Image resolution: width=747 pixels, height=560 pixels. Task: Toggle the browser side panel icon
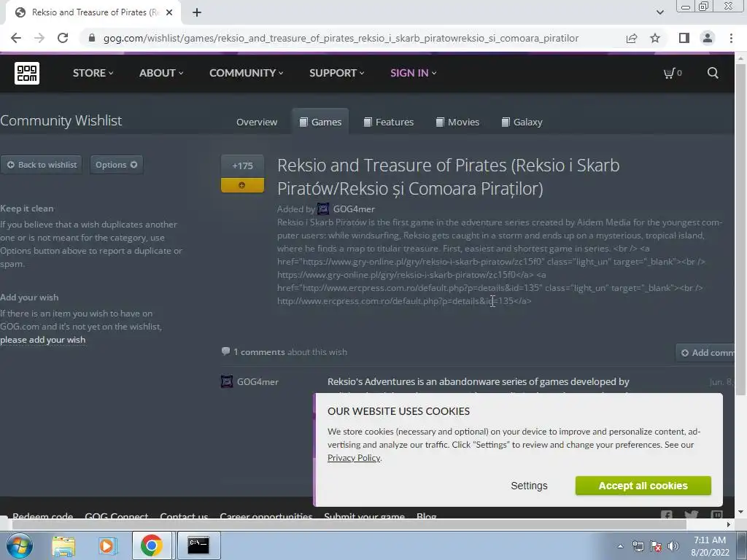pos(684,38)
